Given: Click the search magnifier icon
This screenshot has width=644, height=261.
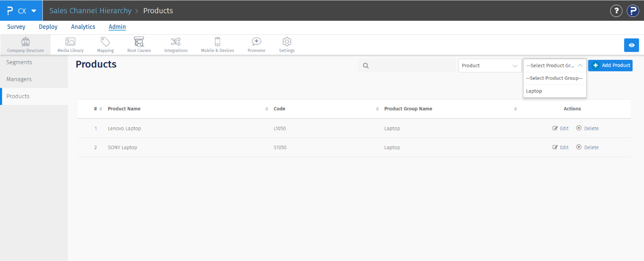Looking at the screenshot, I should [366, 66].
